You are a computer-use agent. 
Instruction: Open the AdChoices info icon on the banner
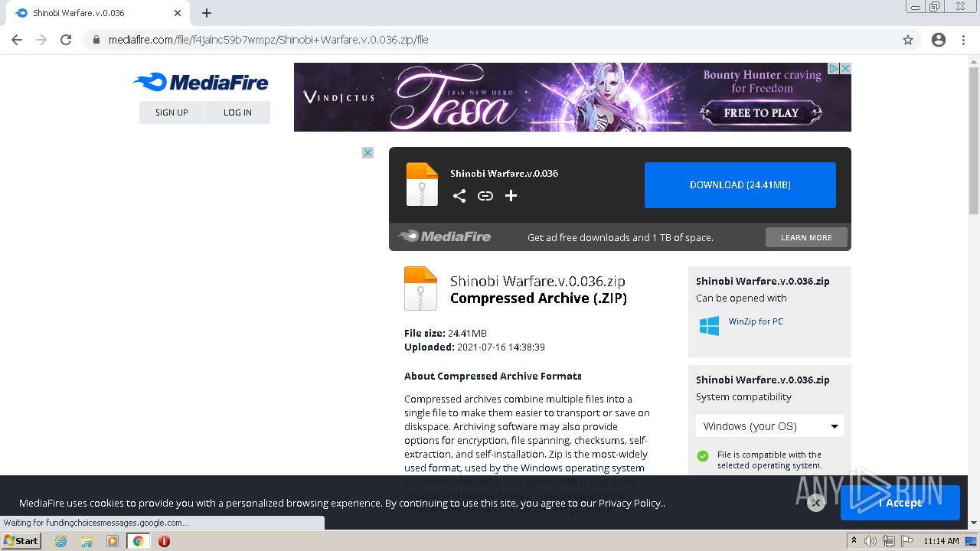pyautogui.click(x=835, y=68)
